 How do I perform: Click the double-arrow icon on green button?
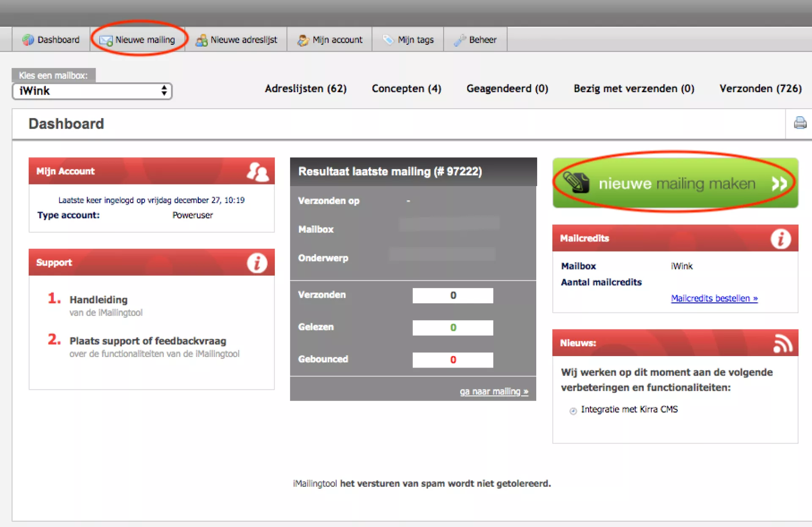pos(779,184)
